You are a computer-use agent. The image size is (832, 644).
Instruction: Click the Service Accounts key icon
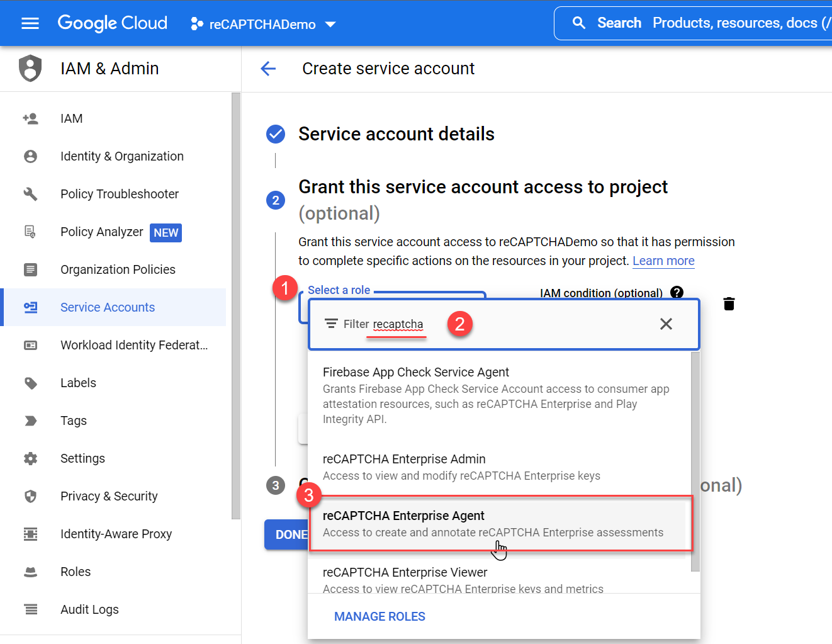[30, 307]
